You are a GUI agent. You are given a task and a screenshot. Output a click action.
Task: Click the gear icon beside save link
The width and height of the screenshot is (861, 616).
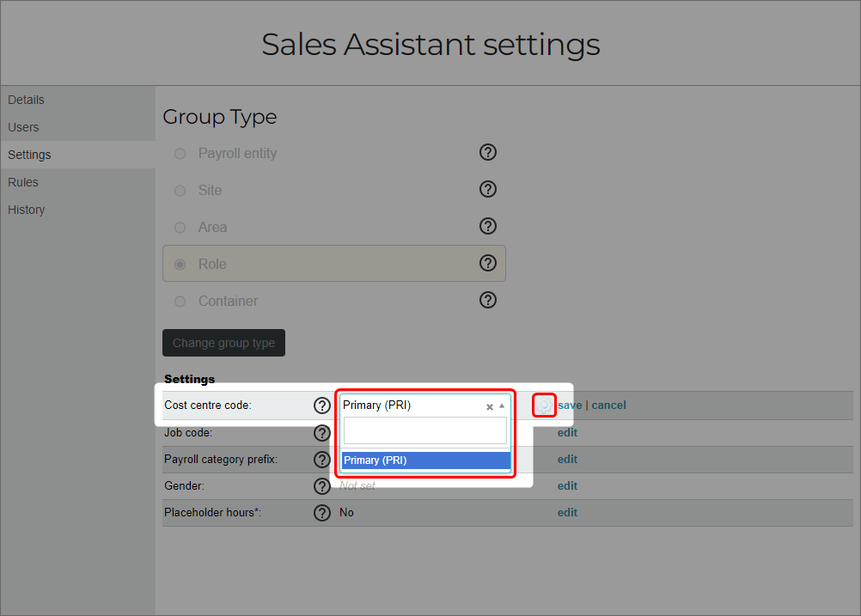[x=544, y=405]
